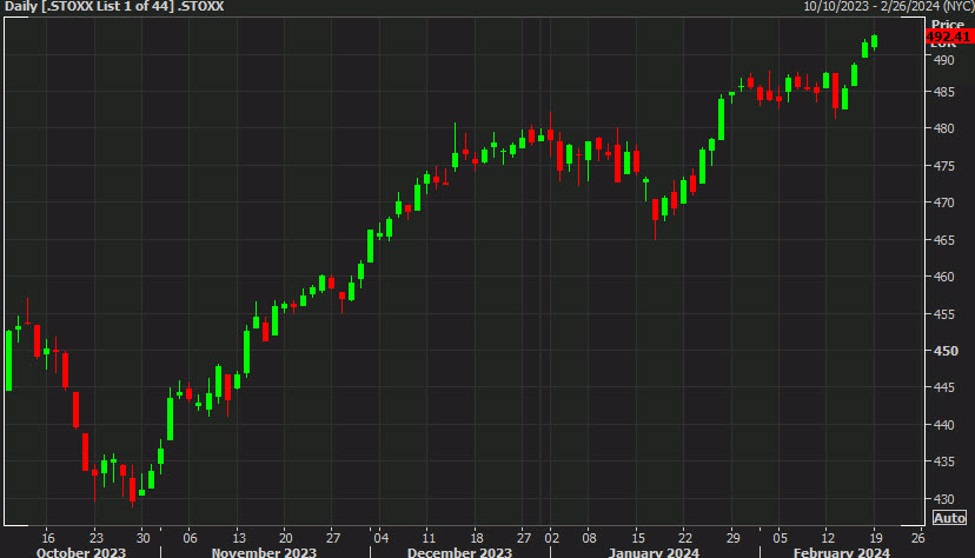Select the red 492.41 current price tag

[x=950, y=37]
